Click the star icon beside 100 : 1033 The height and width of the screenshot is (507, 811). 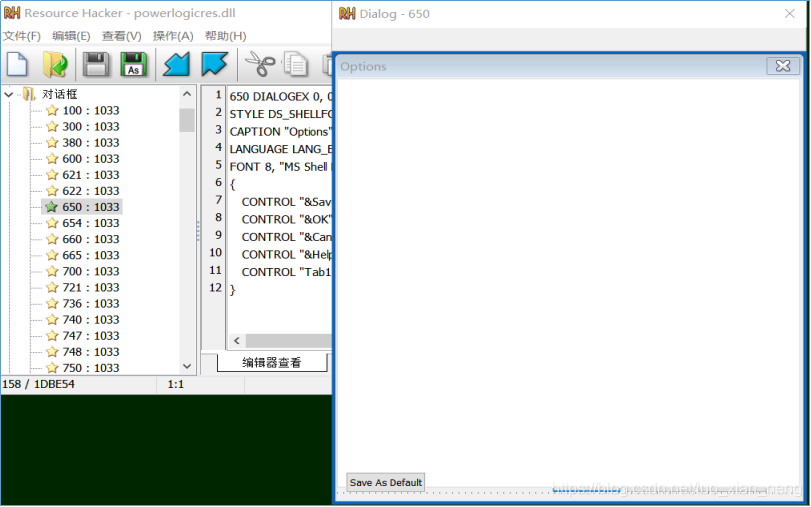[52, 110]
